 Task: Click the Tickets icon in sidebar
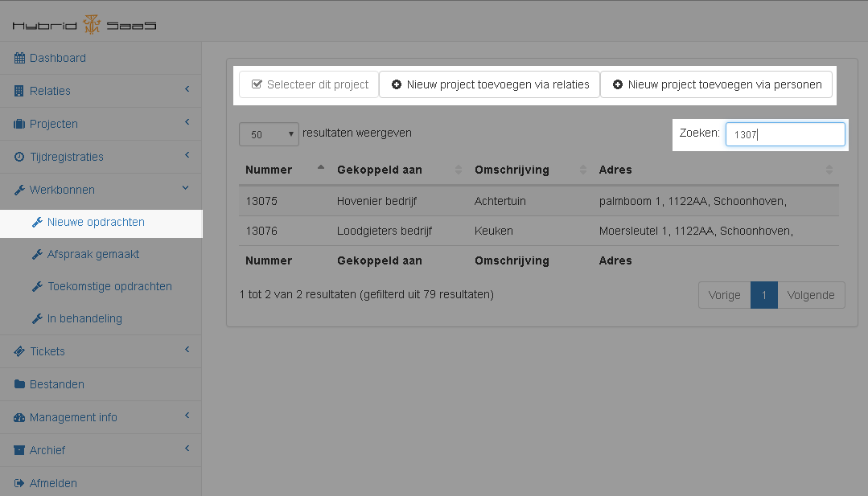pos(19,351)
